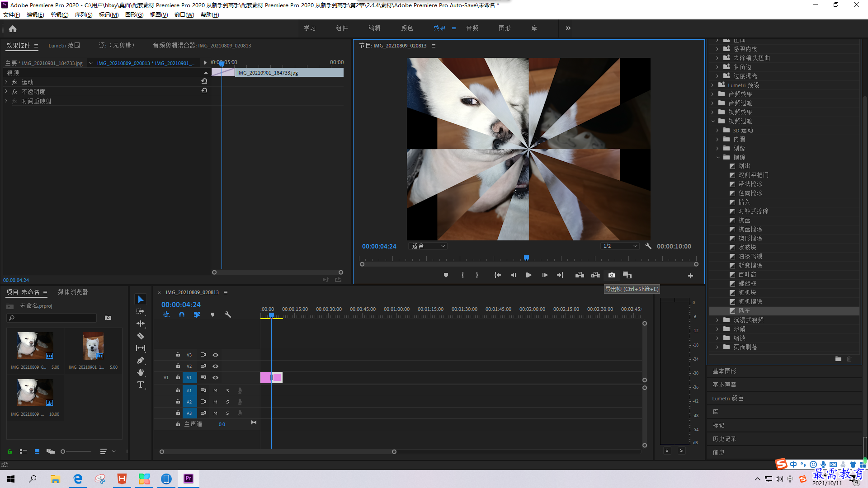Click New Bin icon in project panel
868x488 pixels.
[x=108, y=318]
